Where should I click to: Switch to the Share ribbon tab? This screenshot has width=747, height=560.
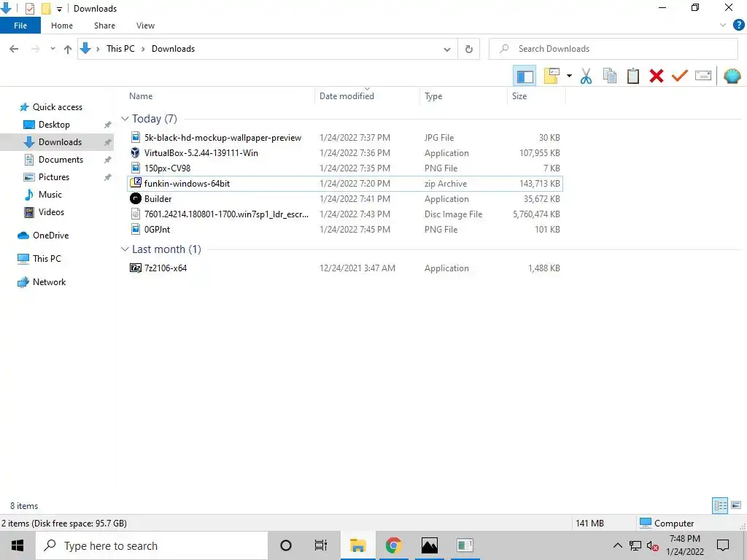click(x=104, y=26)
